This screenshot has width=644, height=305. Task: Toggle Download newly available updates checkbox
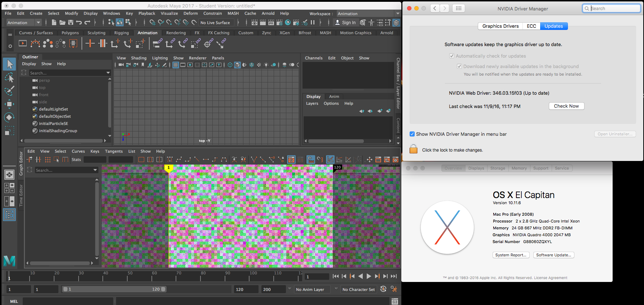point(459,66)
